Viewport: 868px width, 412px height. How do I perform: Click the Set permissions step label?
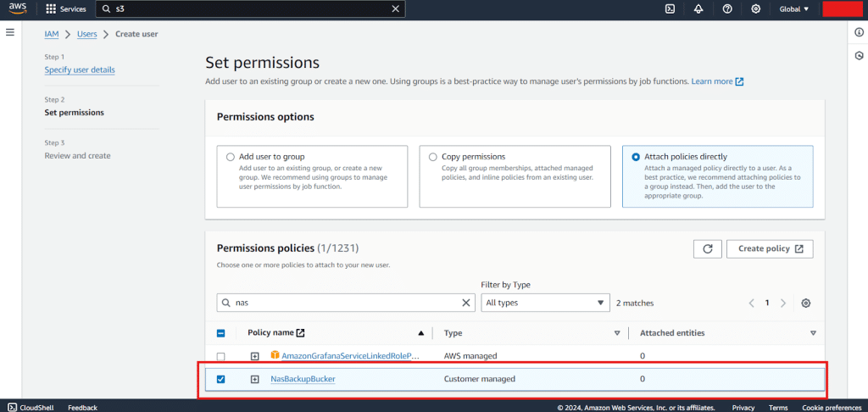pos(75,113)
